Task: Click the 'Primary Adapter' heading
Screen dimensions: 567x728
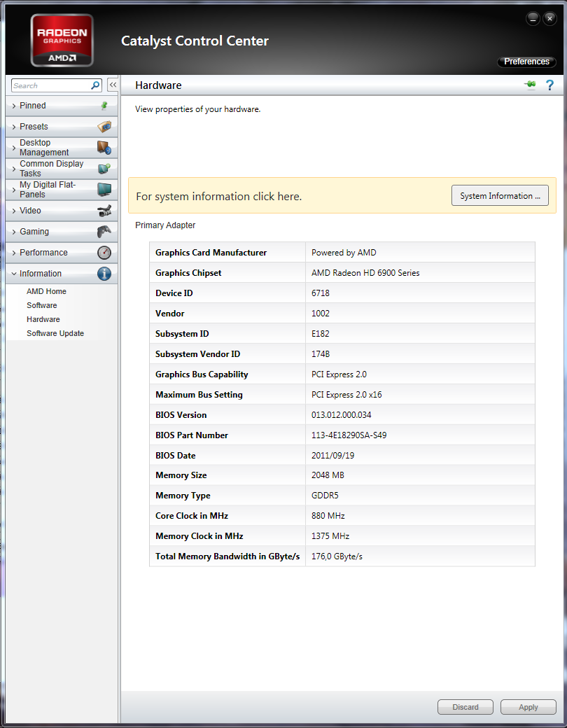Action: tap(165, 225)
